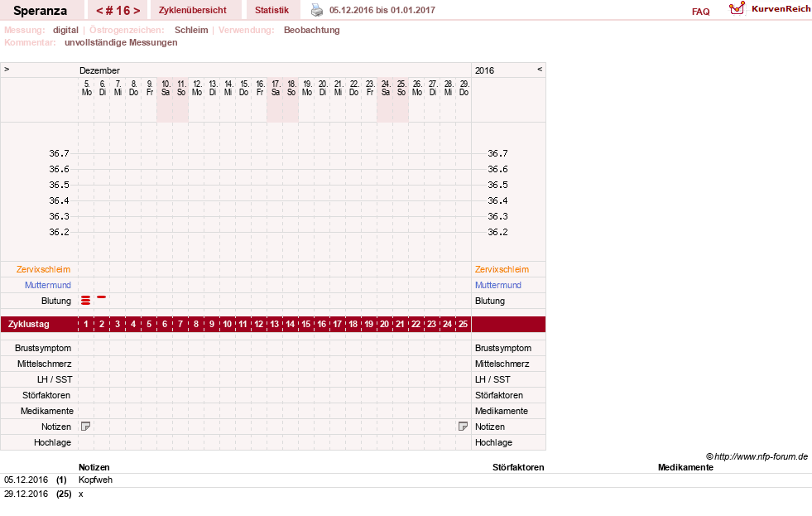This screenshot has height=516, width=812.
Task: Click date header 5. Mo
Action: coord(86,88)
